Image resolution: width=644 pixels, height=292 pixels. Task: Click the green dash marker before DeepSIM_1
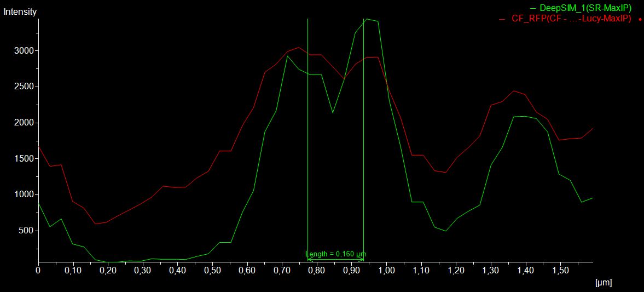pyautogui.click(x=533, y=8)
